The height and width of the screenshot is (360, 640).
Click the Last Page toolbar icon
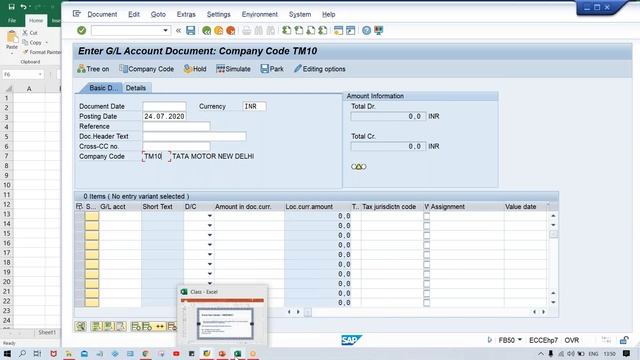tap(323, 31)
